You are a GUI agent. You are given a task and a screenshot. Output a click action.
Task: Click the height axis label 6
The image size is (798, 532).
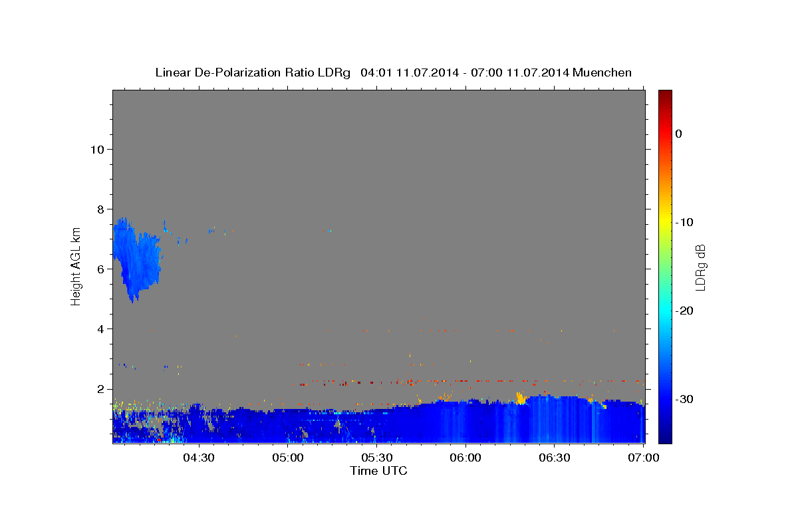pos(100,269)
